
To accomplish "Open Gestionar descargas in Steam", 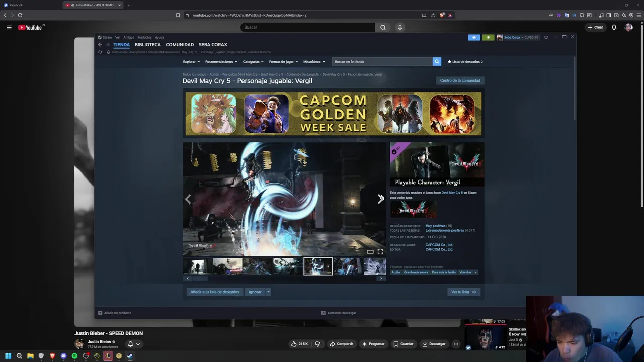I will pos(339,313).
